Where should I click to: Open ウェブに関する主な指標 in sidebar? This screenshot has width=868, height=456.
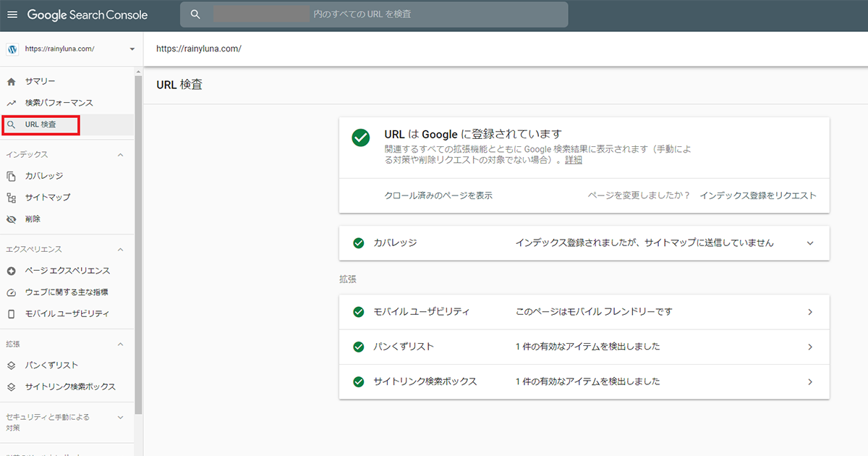(x=67, y=292)
